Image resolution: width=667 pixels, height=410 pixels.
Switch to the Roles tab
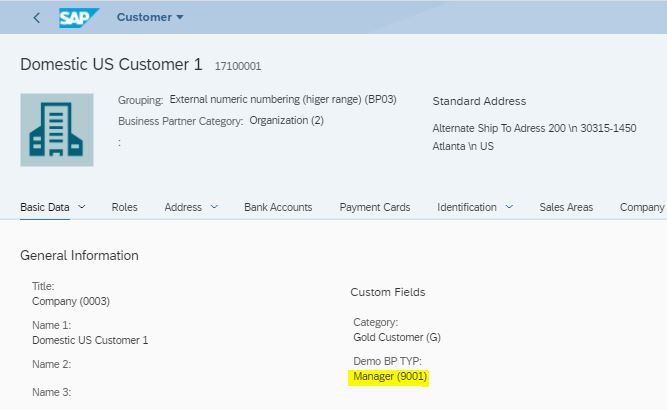[124, 207]
